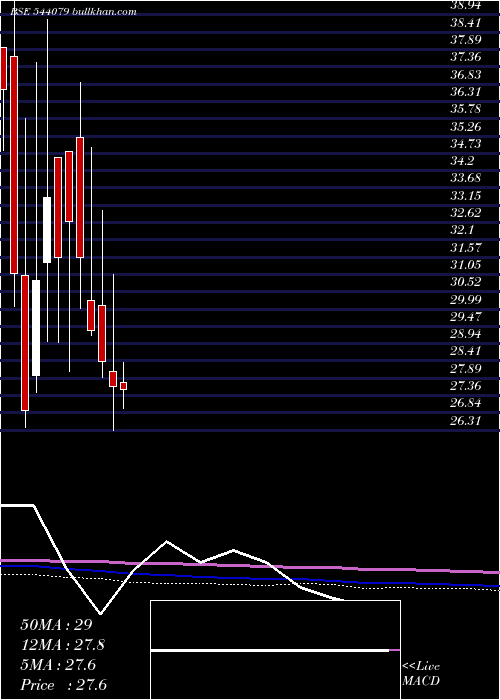Click the 34.2 price axis label
This screenshot has height=700, width=500.
pyautogui.click(x=462, y=161)
